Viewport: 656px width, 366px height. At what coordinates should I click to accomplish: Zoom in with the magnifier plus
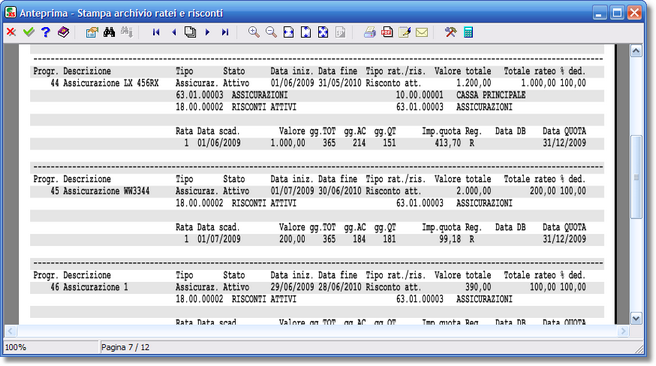pyautogui.click(x=254, y=32)
